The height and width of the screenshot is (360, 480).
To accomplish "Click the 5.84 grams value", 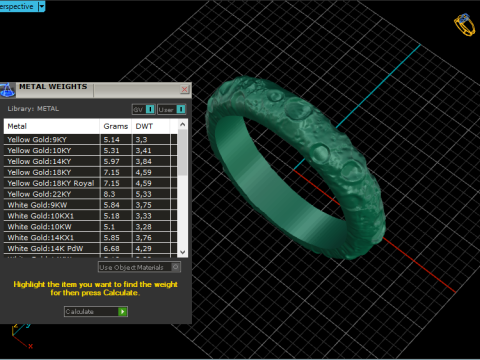I will (111, 205).
